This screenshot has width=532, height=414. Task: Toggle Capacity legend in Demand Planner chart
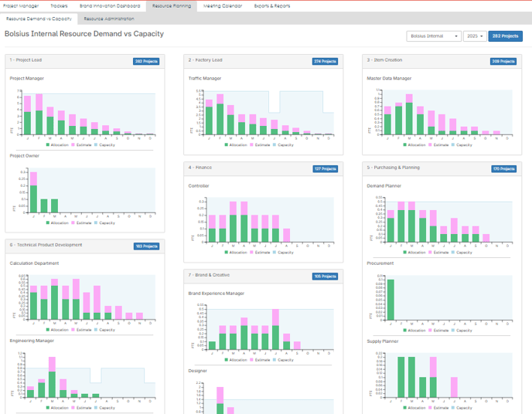pyautogui.click(x=462, y=253)
